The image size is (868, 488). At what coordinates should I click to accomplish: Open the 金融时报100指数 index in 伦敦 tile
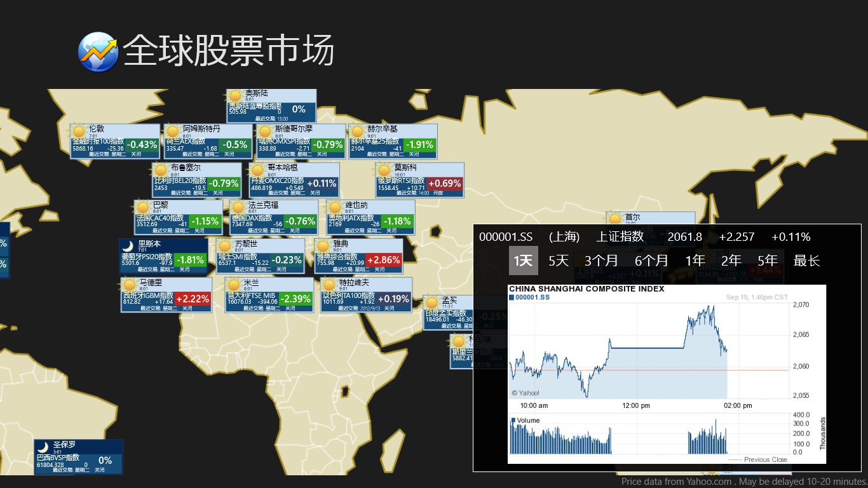tap(98, 141)
